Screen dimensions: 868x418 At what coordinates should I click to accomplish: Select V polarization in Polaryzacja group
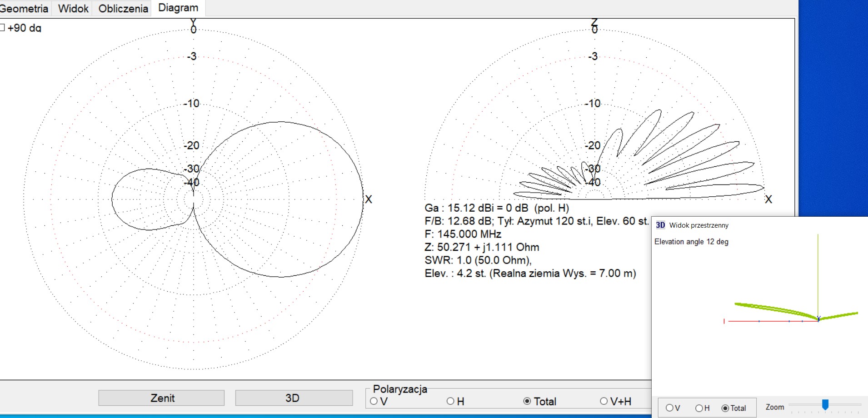pos(374,401)
